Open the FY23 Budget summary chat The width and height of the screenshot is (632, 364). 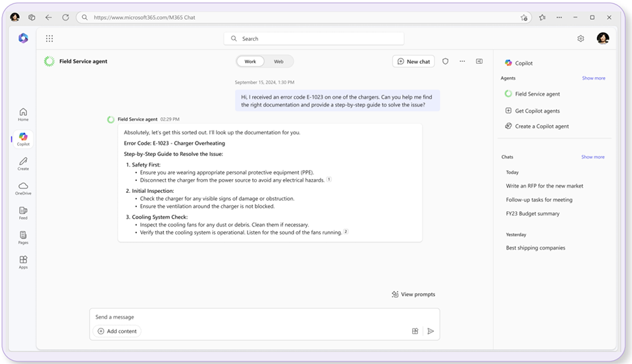(533, 214)
